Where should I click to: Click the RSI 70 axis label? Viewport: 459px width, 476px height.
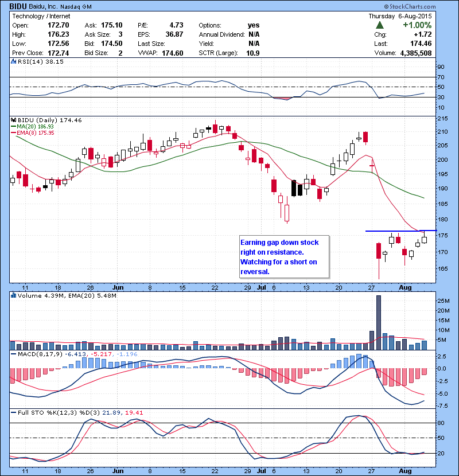pyautogui.click(x=441, y=77)
